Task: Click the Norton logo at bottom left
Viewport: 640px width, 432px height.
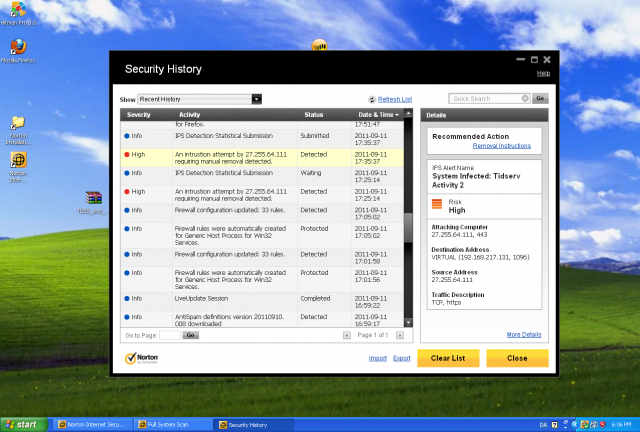Action: click(x=141, y=358)
